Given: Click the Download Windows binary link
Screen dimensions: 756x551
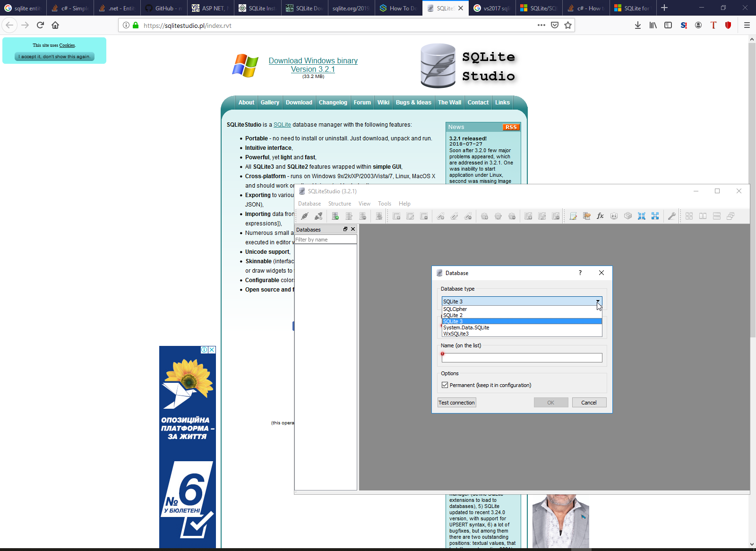Looking at the screenshot, I should point(313,65).
